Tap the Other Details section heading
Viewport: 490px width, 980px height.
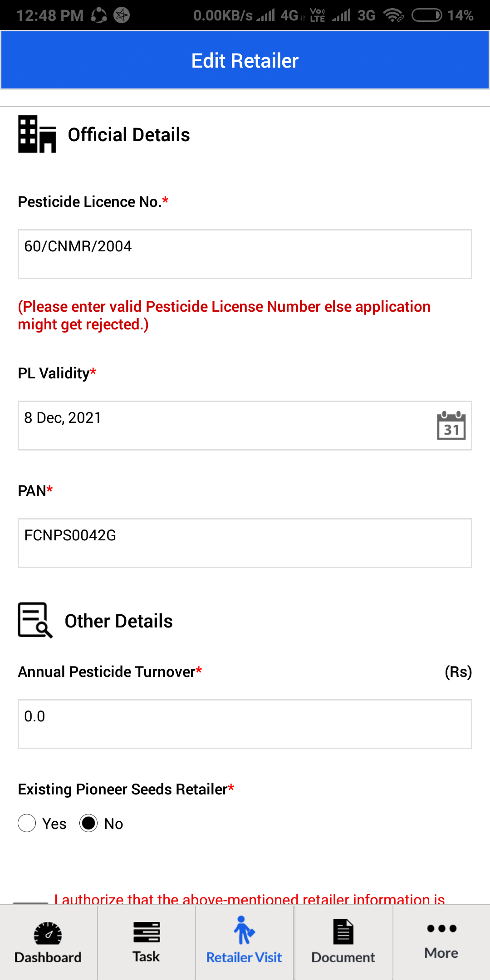pyautogui.click(x=119, y=621)
